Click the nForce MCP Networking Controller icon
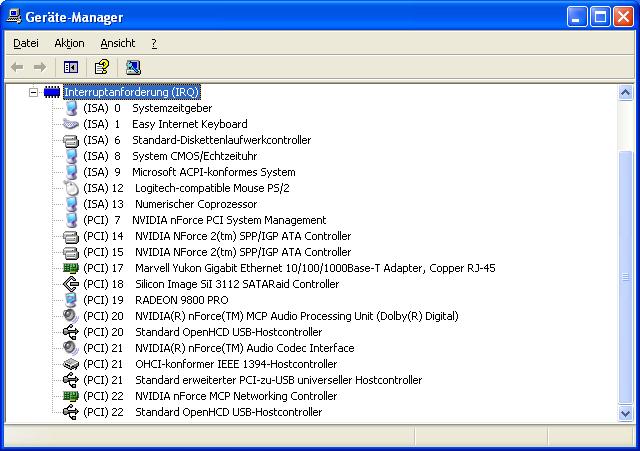Image resolution: width=640 pixels, height=451 pixels. [x=71, y=396]
